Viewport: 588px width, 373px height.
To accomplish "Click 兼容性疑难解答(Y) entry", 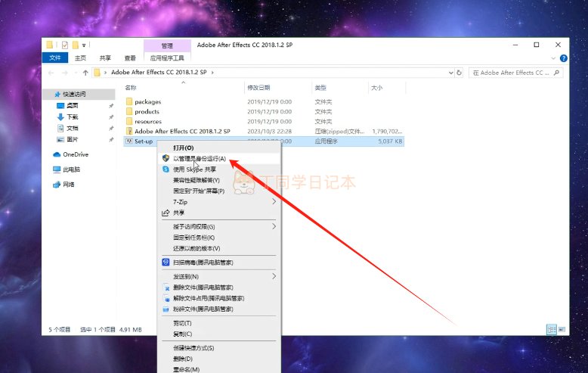I will point(219,181).
